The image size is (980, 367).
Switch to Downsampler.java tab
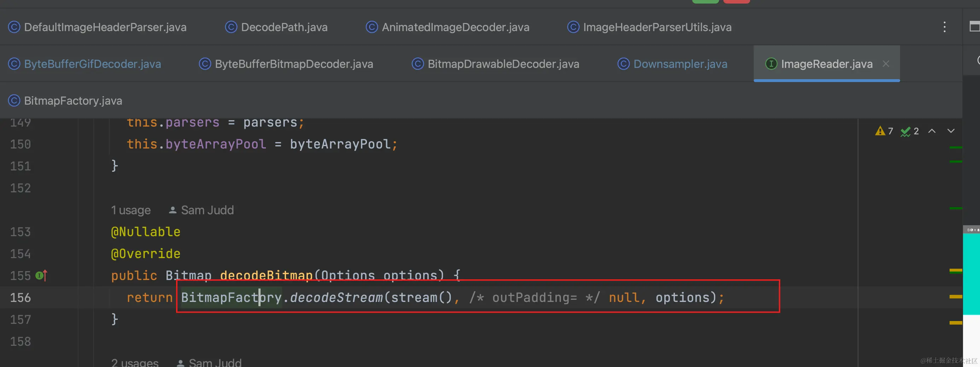(x=672, y=64)
